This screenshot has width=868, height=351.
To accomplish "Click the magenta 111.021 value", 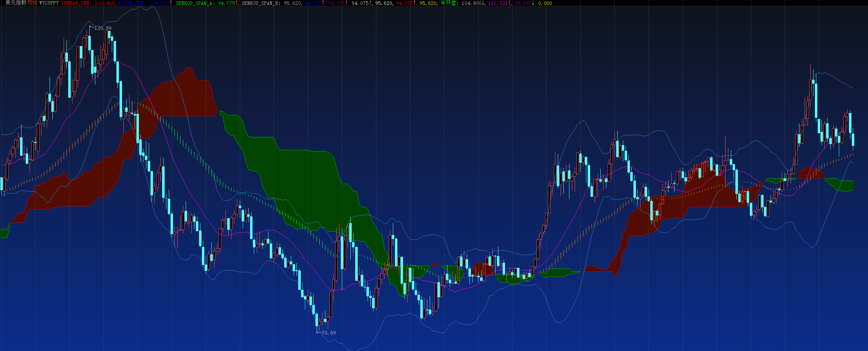I will (498, 3).
